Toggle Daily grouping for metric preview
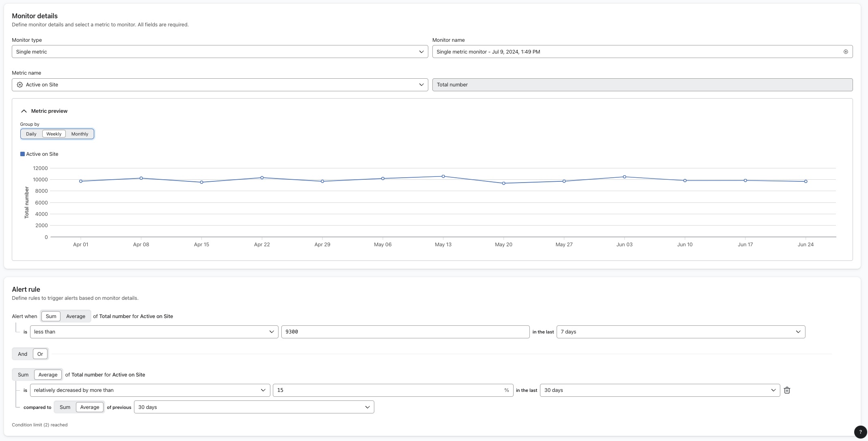 click(x=31, y=134)
